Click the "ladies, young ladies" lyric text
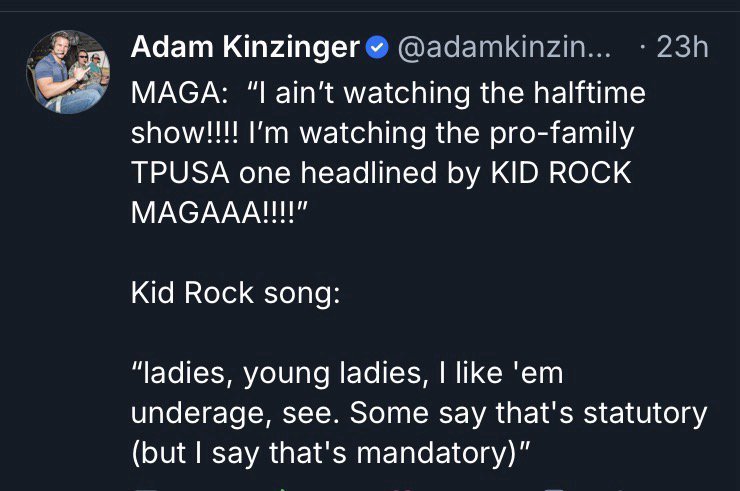 coord(270,374)
